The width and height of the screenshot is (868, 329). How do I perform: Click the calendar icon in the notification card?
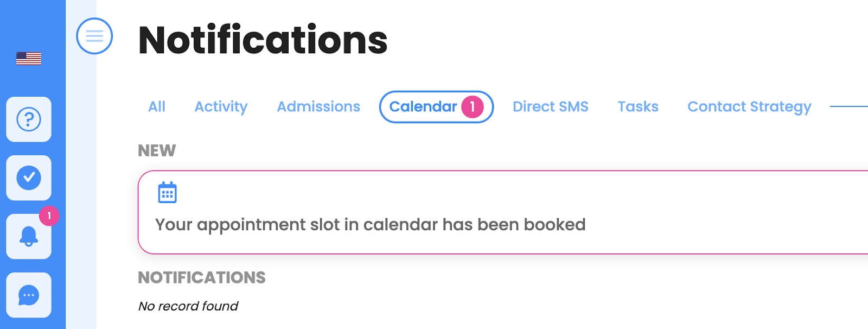[x=167, y=193]
